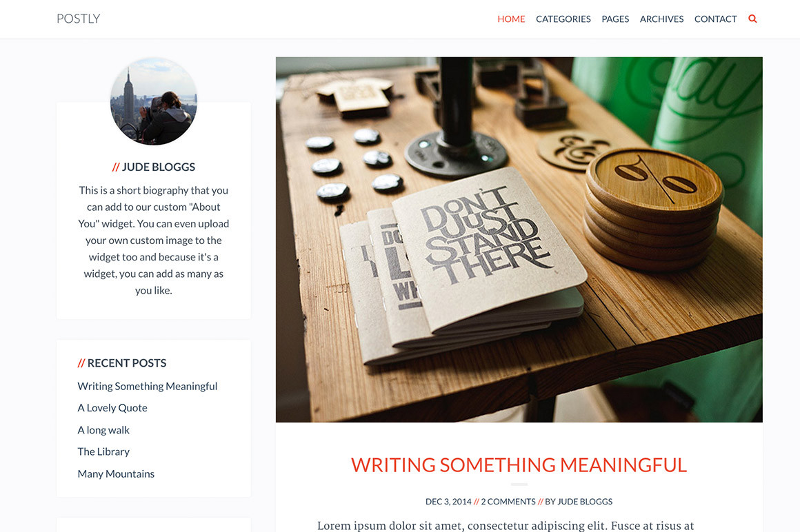Viewport: 800px width, 532px height.
Task: Click the featured notebook post image
Action: point(519,240)
